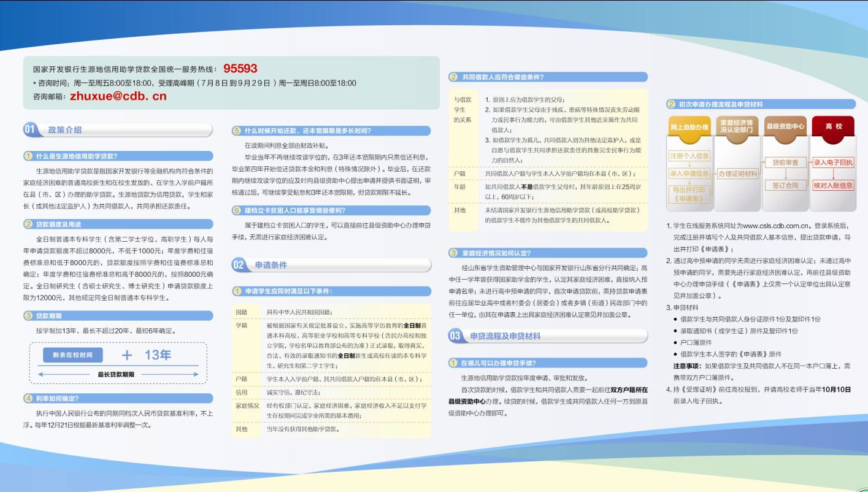868x492 pixels.
Task: Click the 录取通知书 bullet item
Action: tap(739, 331)
